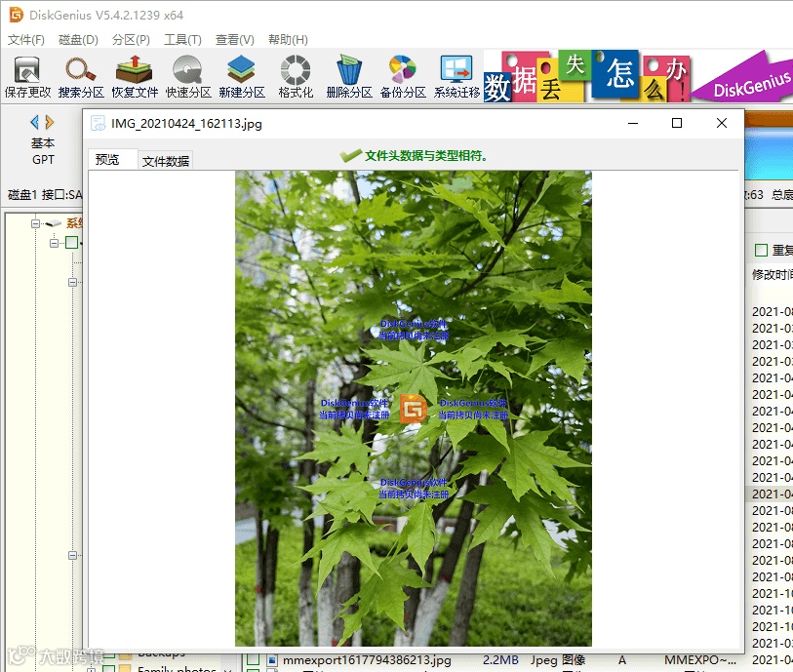
Task: Toggle the 重复 checkbox on the right panel
Action: click(761, 250)
